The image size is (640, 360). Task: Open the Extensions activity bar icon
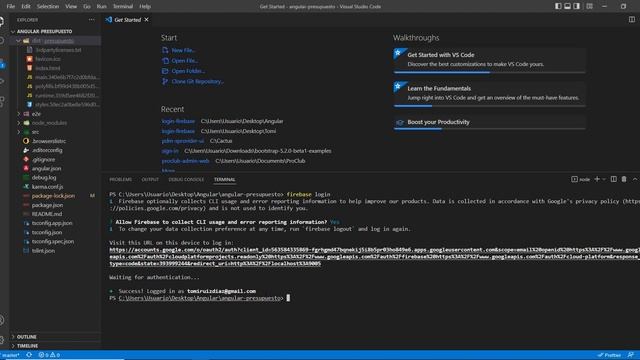point(2,101)
